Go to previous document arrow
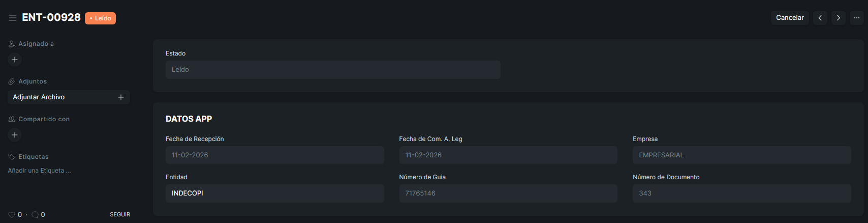Image resolution: width=868 pixels, height=223 pixels. coord(820,18)
